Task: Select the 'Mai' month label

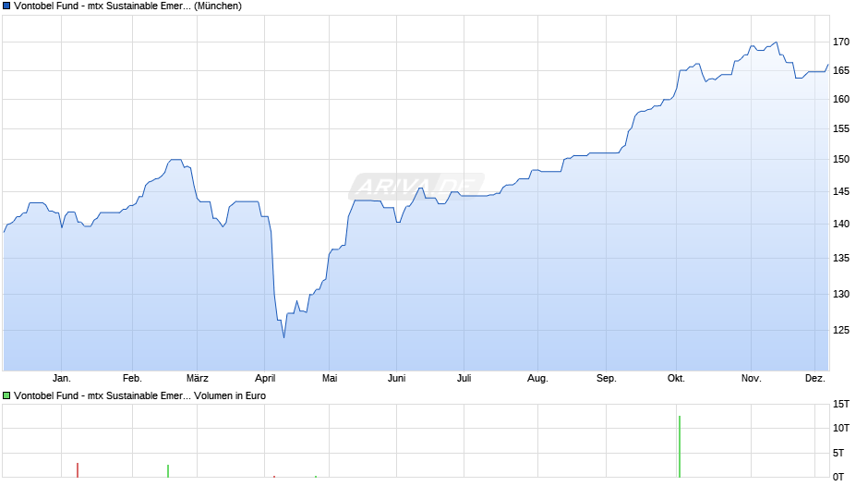Action: (x=330, y=378)
